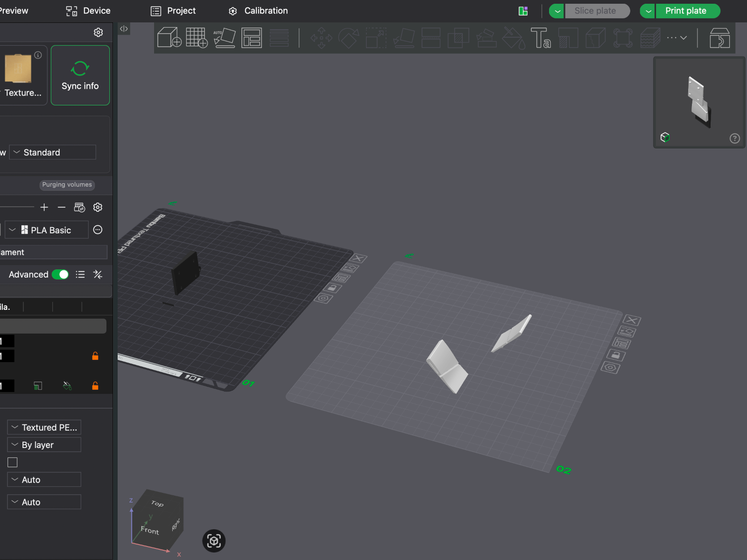Toggle the lock icon on plate 02

(616, 355)
